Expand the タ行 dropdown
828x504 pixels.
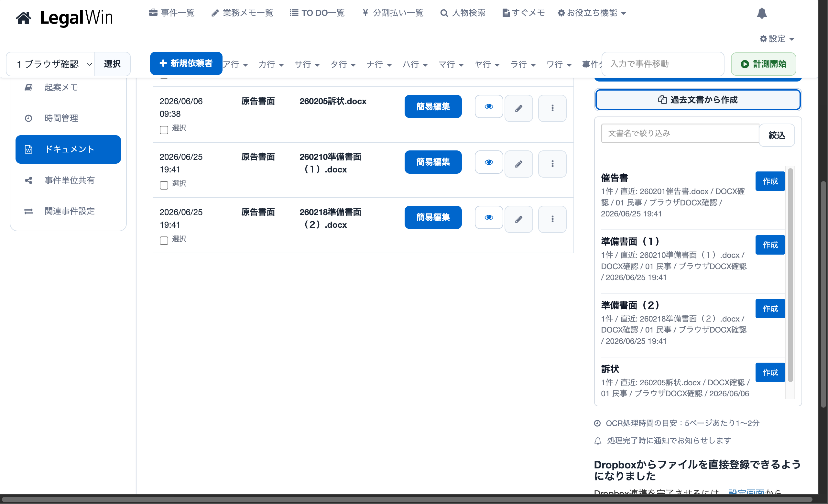tap(343, 64)
